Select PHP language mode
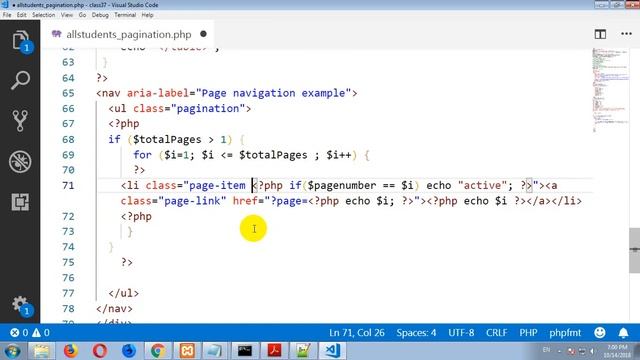The width and height of the screenshot is (640, 360). (x=528, y=333)
